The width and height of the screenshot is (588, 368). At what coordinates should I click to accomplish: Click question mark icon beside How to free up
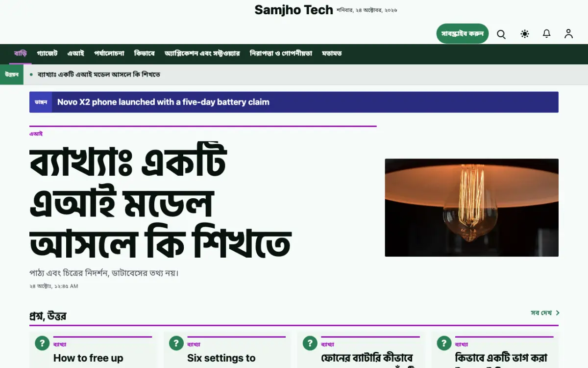pos(42,343)
